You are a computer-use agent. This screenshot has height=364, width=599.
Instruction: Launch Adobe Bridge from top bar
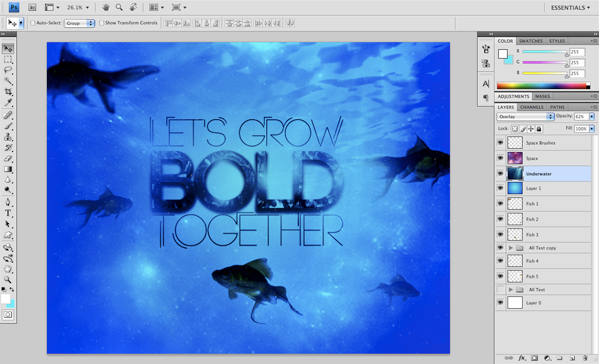click(32, 7)
